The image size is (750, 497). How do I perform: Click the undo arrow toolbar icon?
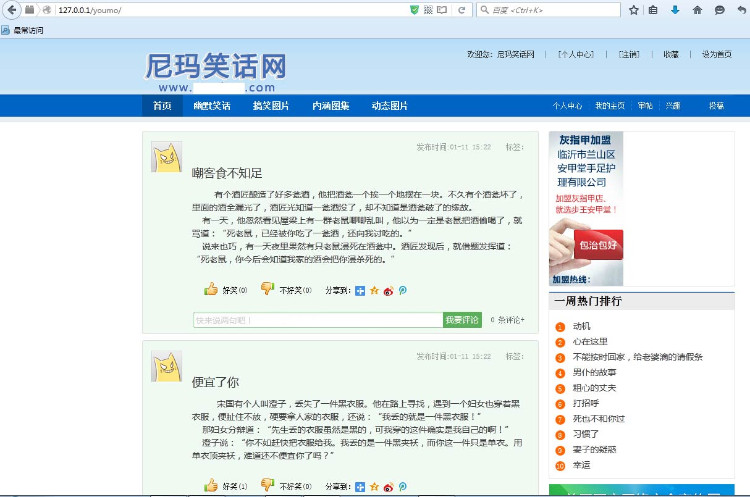[x=741, y=10]
